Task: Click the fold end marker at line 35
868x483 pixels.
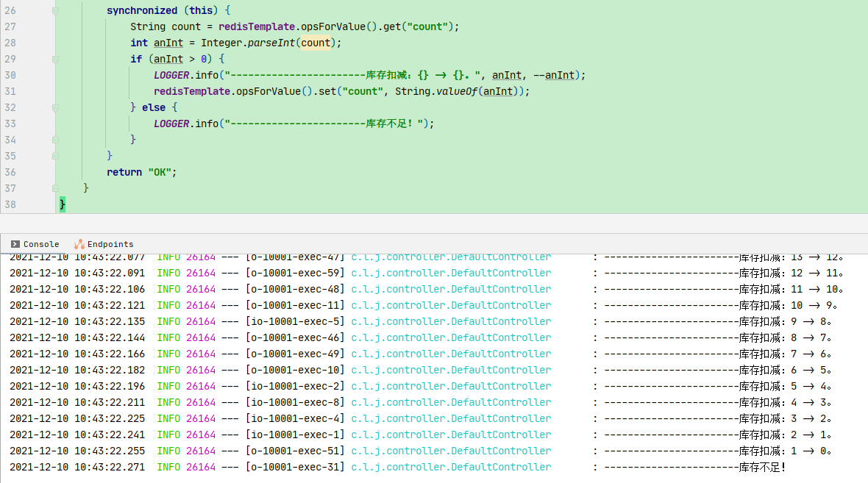Action: 55,156
